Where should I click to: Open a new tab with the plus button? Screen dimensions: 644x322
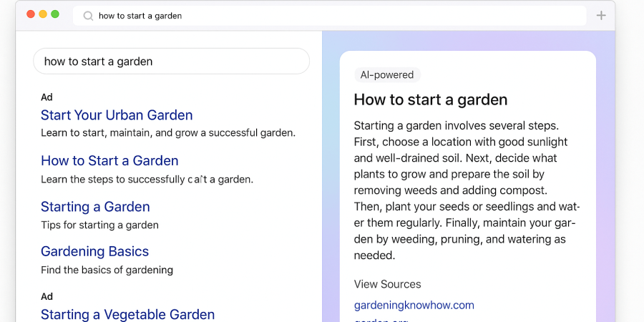601,16
